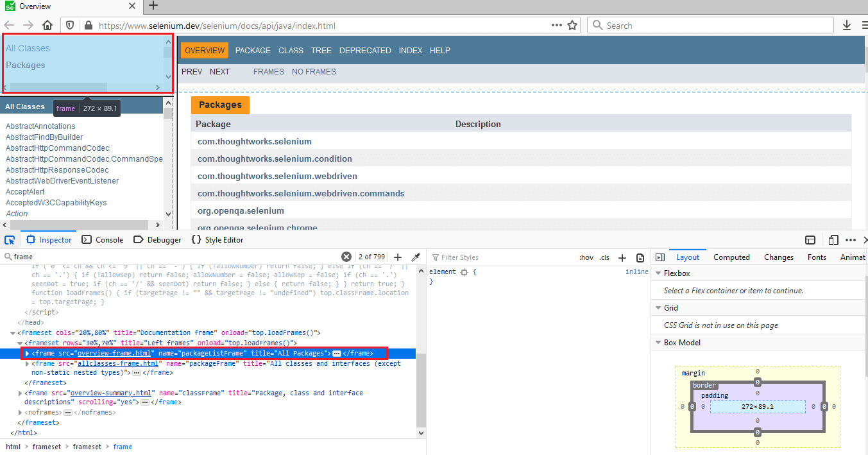Toggle the .cls class panel
This screenshot has width=868, height=455.
pyautogui.click(x=604, y=257)
